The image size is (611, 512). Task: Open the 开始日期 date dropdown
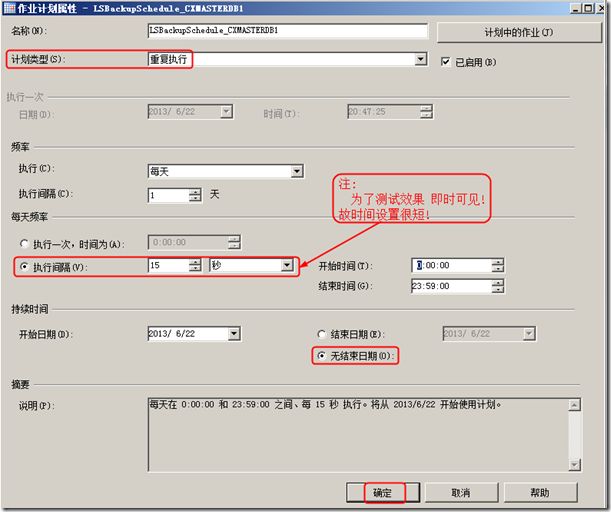[x=234, y=334]
